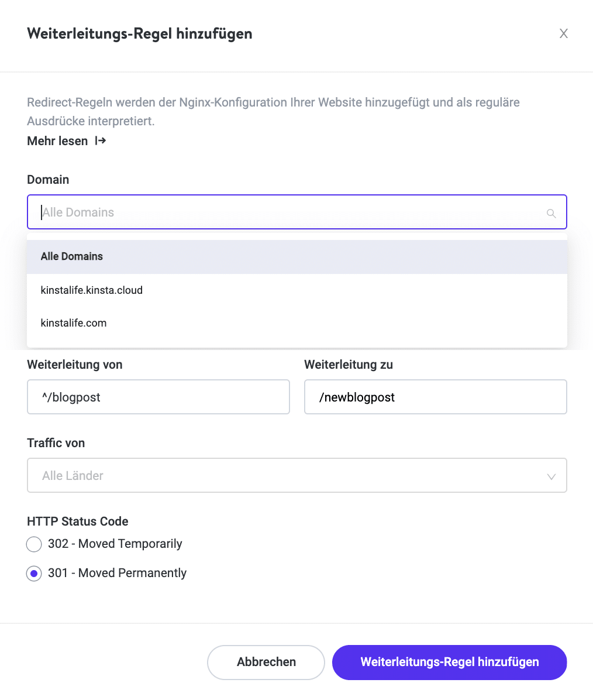Click the Weiterleitung zu input field
593x700 pixels.
tap(435, 397)
